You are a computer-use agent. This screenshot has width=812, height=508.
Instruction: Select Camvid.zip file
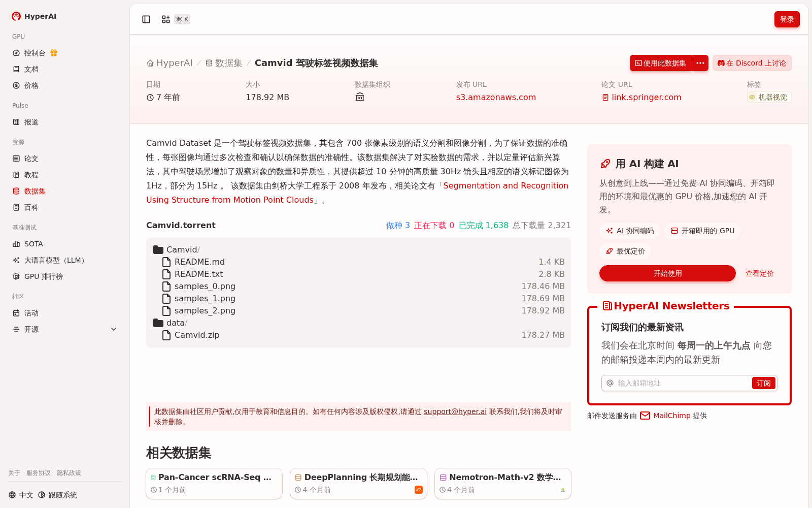358,335
